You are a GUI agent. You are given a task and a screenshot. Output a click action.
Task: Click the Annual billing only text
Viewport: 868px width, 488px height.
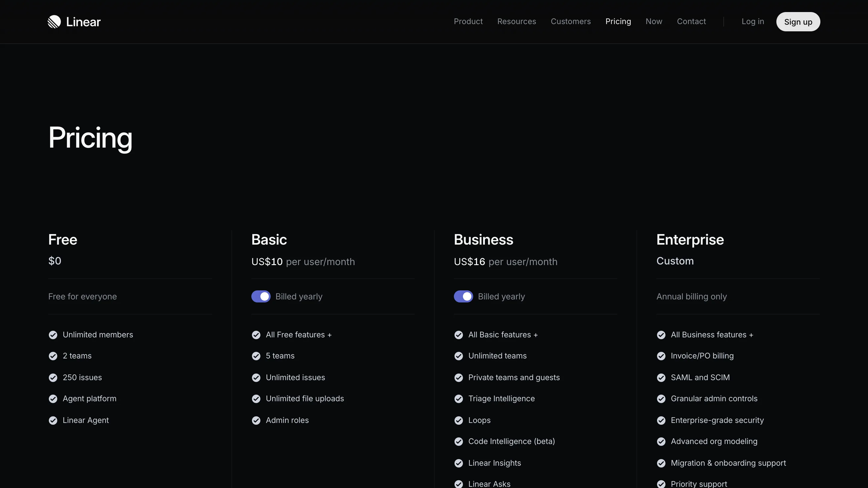click(691, 296)
